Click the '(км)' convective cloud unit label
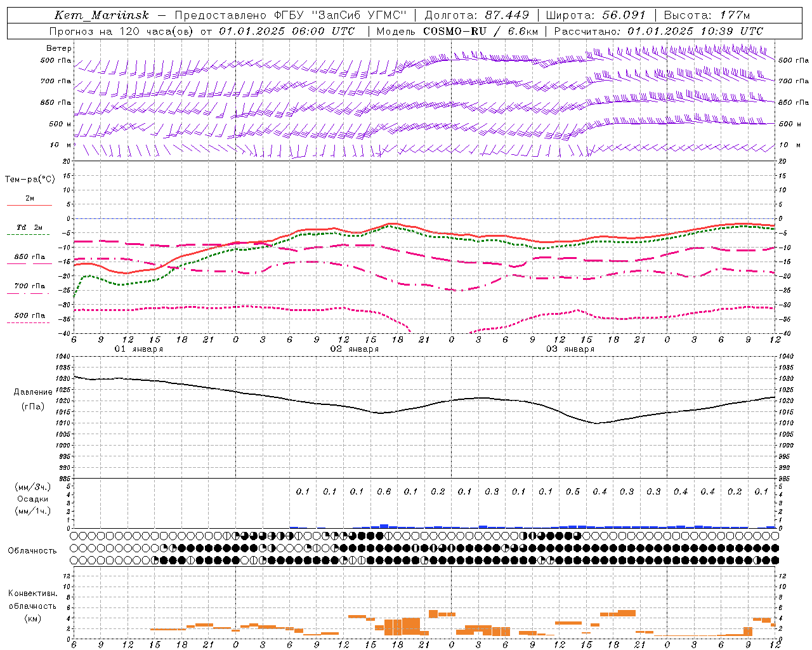 pos(32,618)
